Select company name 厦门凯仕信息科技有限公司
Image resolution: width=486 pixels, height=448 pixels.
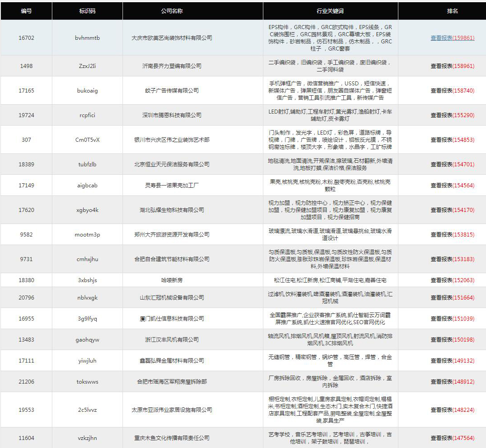pos(172,318)
